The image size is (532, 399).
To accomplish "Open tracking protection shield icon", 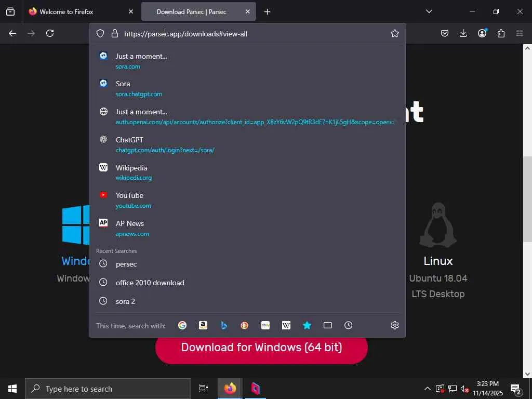I will [100, 33].
